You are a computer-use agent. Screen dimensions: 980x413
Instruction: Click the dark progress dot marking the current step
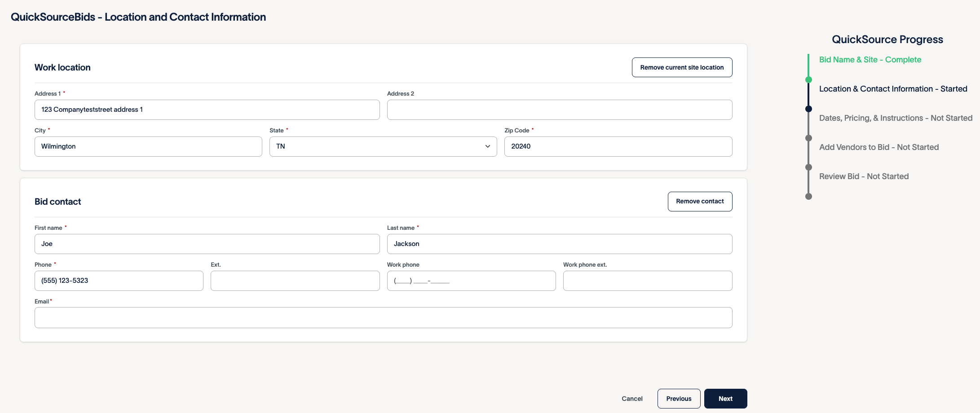point(808,109)
